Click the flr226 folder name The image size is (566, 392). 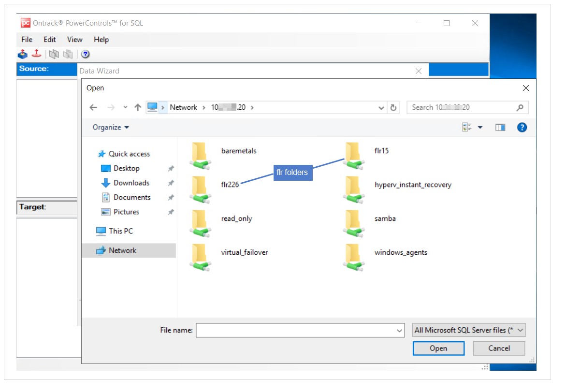pos(230,185)
